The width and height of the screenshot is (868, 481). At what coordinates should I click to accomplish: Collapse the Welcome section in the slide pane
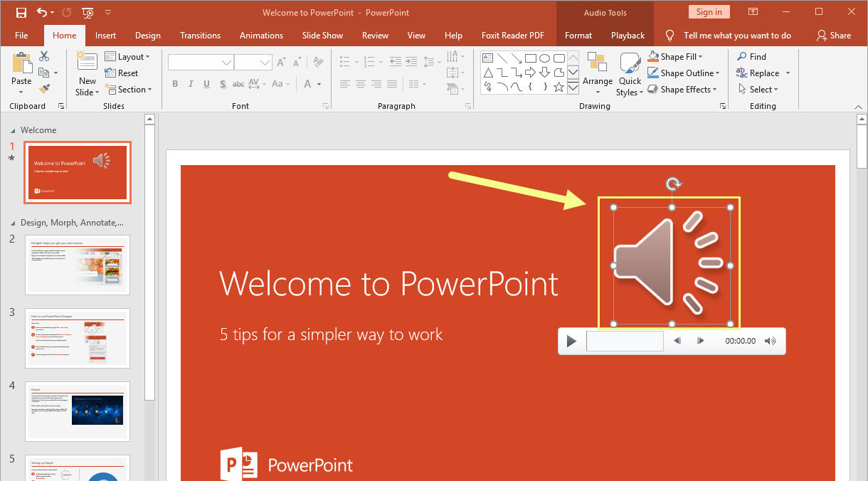point(12,130)
